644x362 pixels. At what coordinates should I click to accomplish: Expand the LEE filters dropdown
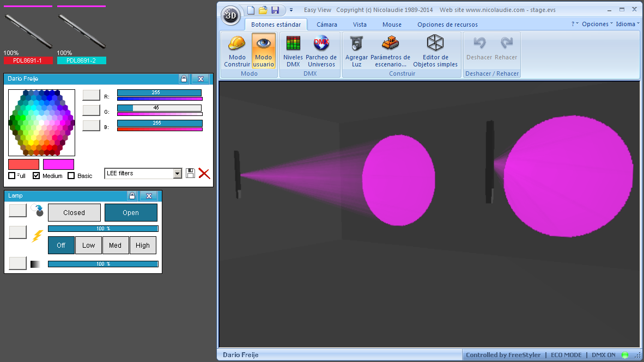coord(177,174)
